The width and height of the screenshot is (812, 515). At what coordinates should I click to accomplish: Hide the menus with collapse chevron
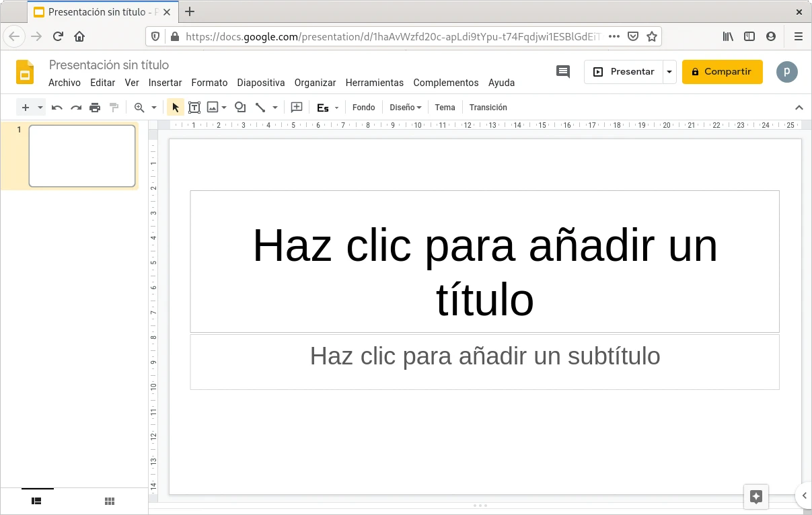(799, 108)
